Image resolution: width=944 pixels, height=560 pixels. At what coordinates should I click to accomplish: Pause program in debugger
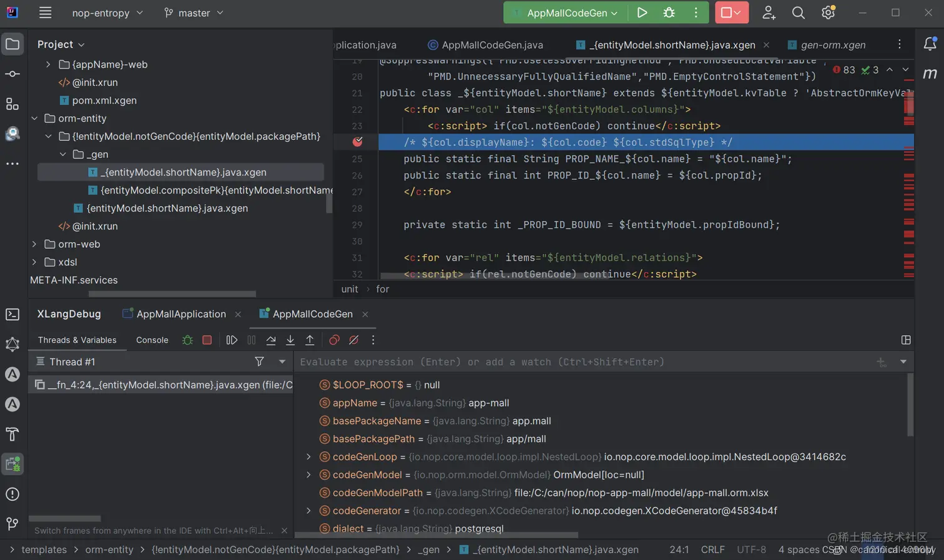[x=251, y=340]
